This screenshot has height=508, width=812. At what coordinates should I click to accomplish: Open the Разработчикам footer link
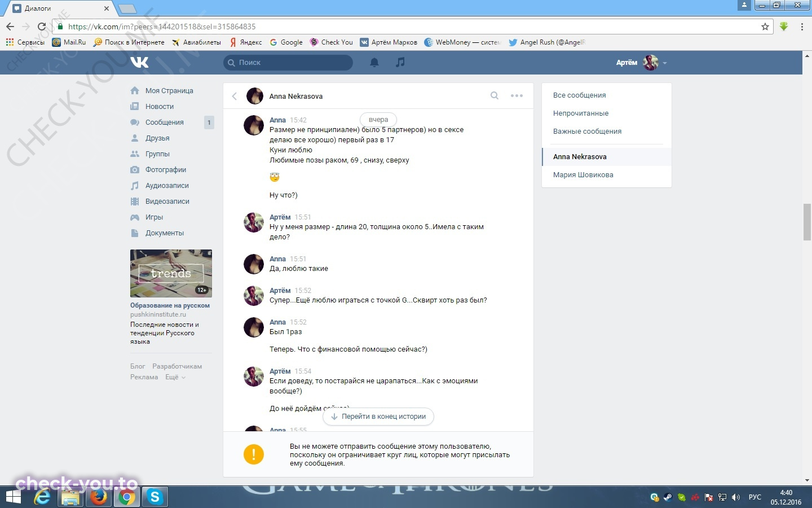click(x=177, y=366)
